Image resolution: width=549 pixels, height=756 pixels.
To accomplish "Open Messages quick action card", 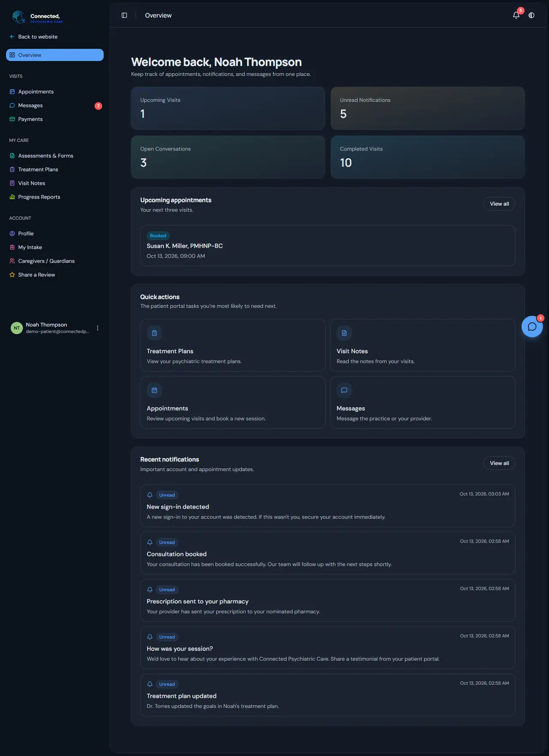I will click(x=422, y=402).
